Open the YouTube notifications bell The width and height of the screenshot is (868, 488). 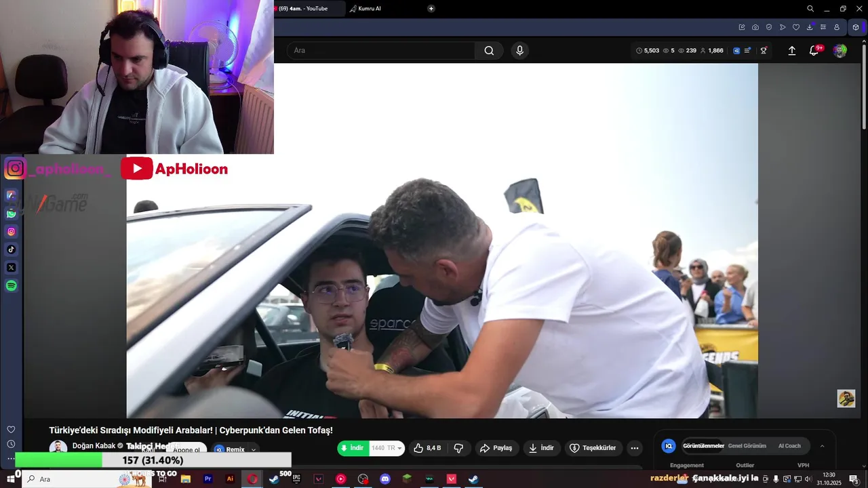pos(814,51)
